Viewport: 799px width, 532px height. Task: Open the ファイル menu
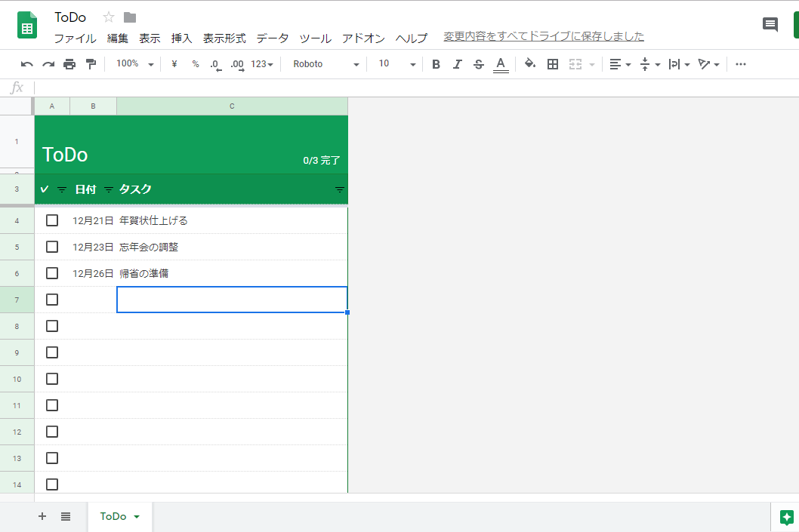pyautogui.click(x=75, y=38)
